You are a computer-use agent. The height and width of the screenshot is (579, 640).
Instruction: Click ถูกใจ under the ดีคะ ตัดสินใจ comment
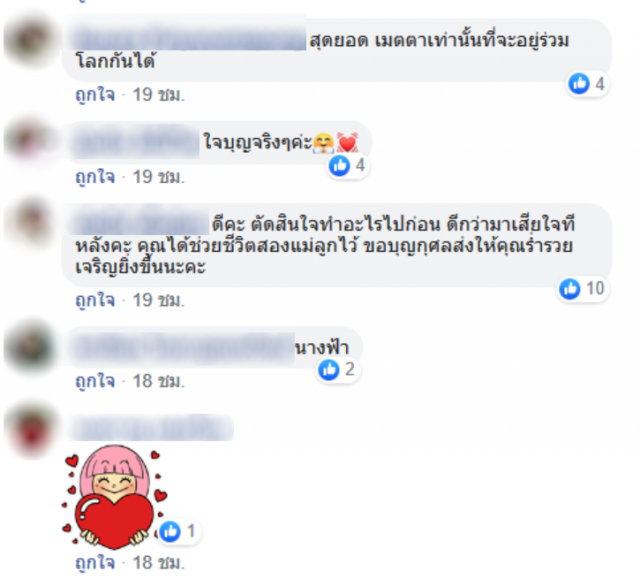(95, 300)
